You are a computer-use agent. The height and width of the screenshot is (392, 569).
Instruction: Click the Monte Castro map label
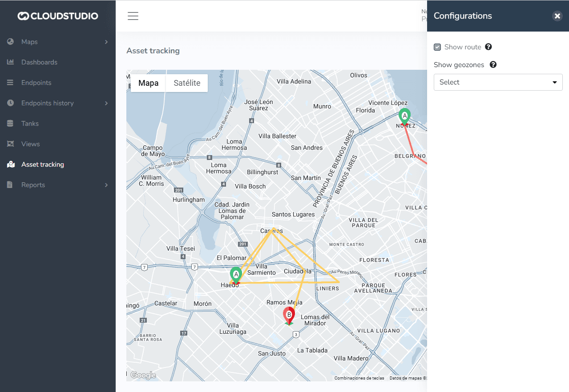click(347, 244)
